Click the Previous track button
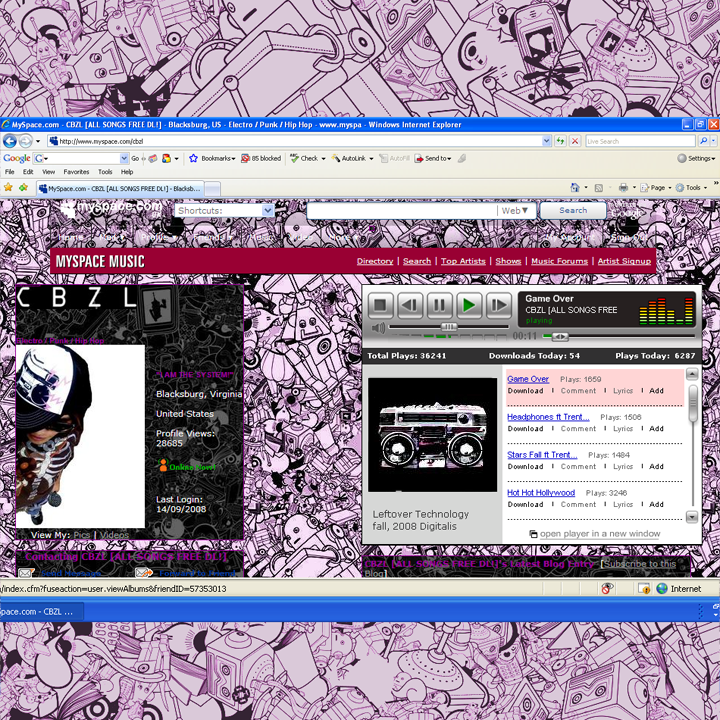This screenshot has height=720, width=720. click(x=410, y=305)
